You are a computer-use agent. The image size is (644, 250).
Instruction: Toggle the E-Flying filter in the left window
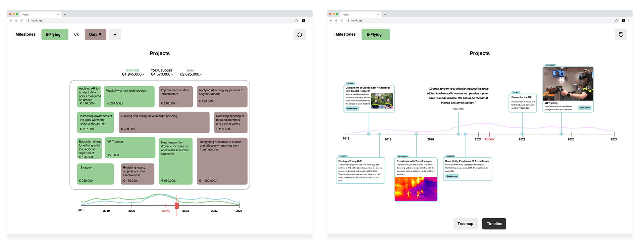click(x=55, y=34)
